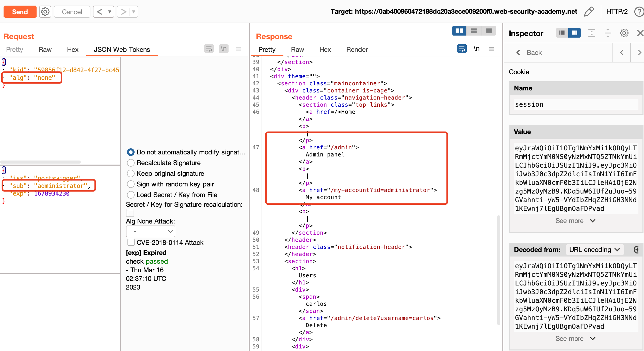Select Sign with random key pair
Screen dimensions: 644x351
(131, 184)
